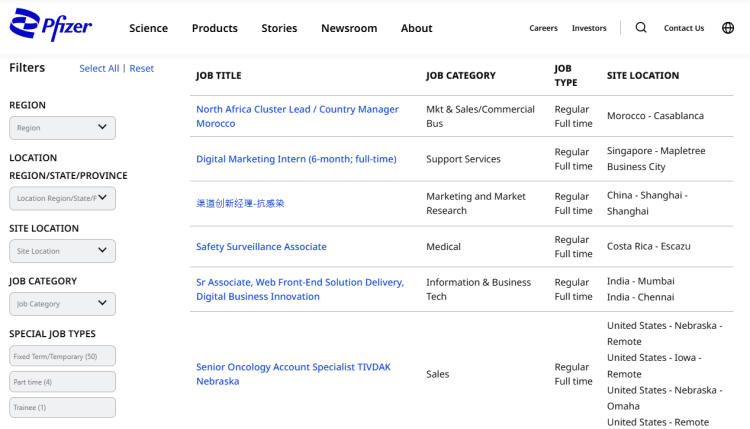This screenshot has width=750, height=429.
Task: Reset the filters
Action: [x=142, y=68]
